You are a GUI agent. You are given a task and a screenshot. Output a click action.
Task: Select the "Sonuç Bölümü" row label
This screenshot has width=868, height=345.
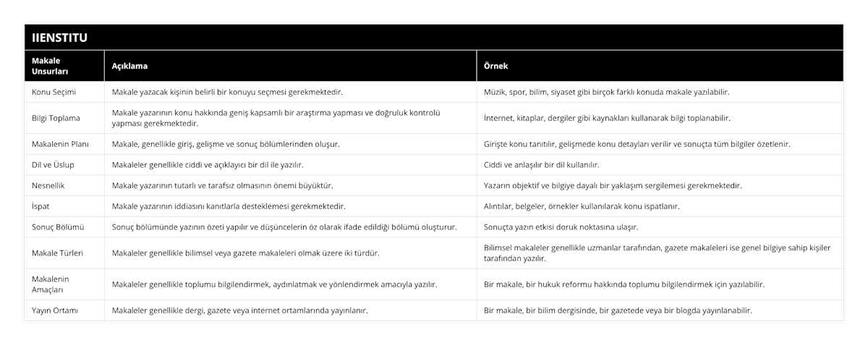click(59, 226)
